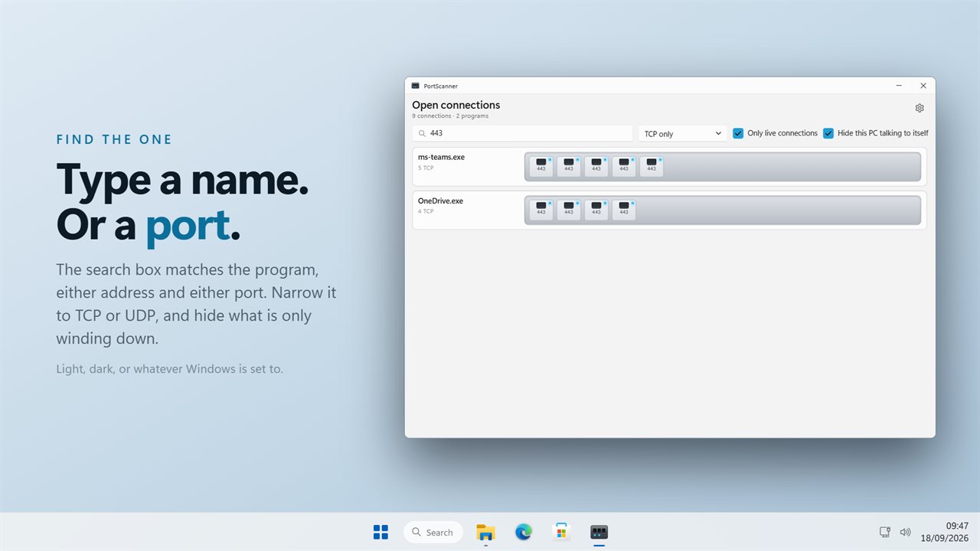Select the fifth 443 connection tile of ms-teams.exe
Viewport: 980px width, 551px height.
652,166
